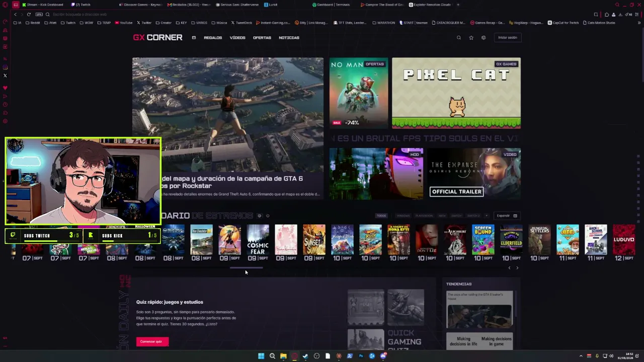The height and width of the screenshot is (362, 644).
Task: Open Discord from the taskbar
Action: [383, 356]
